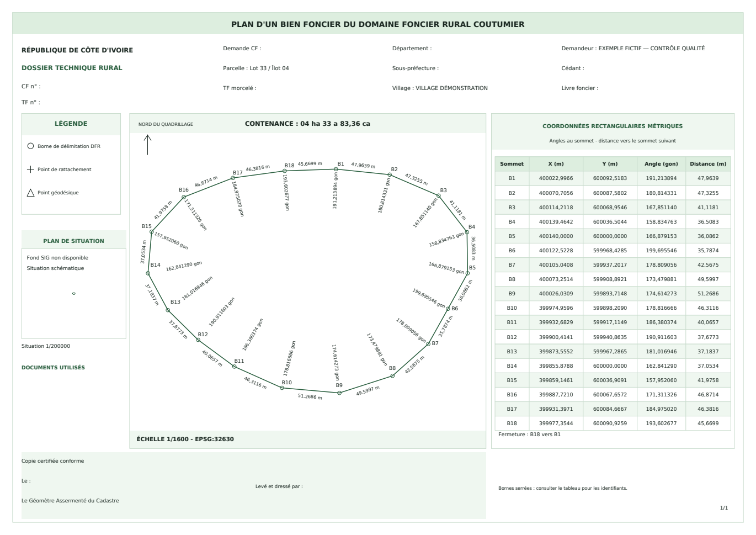This screenshot has width=756, height=535.
Task: Click the Fermeture : B18 vers B1 note
Action: pos(529,435)
